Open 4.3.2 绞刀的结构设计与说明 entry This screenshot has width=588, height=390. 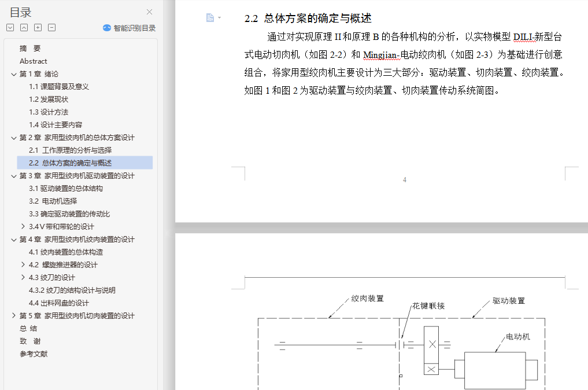click(72, 290)
